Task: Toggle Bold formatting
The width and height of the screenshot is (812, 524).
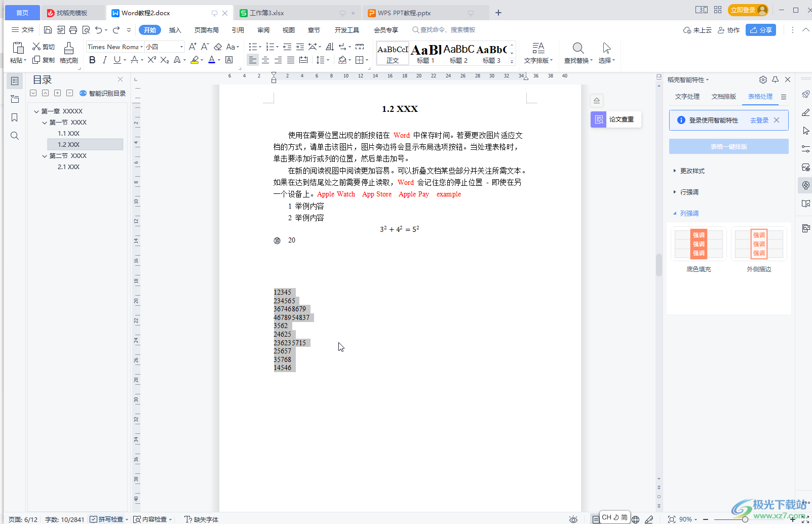Action: 92,60
